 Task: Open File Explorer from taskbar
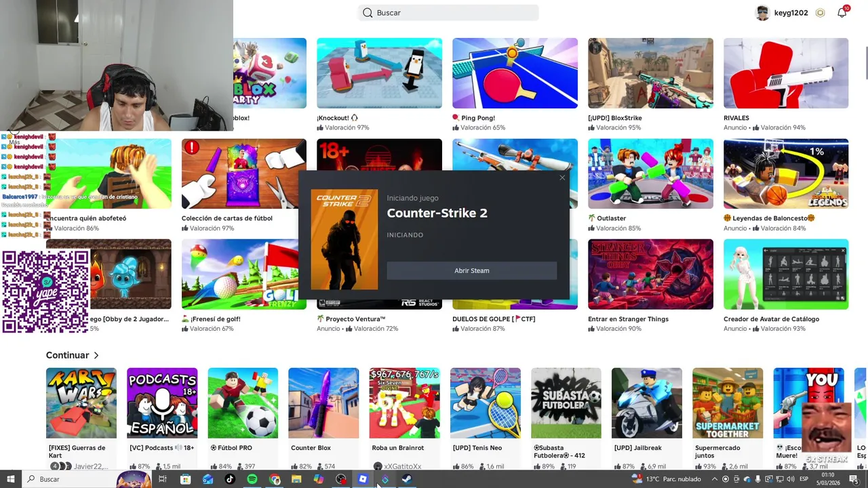(x=296, y=479)
